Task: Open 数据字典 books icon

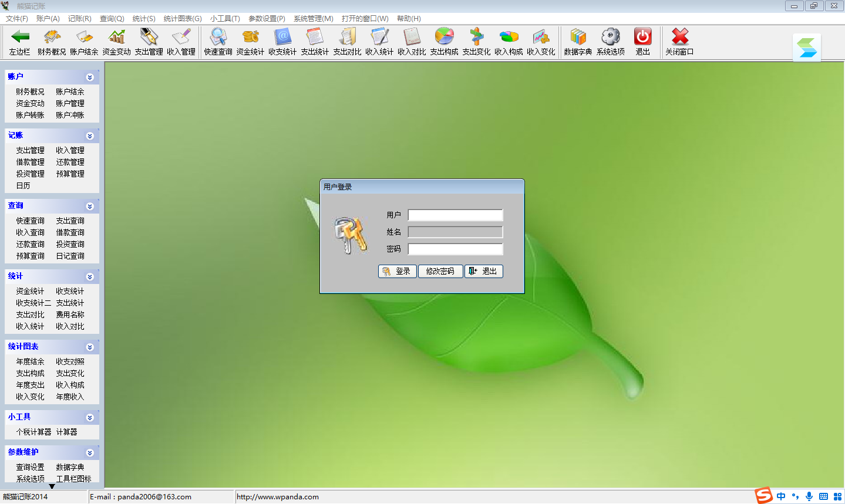Action: (578, 37)
